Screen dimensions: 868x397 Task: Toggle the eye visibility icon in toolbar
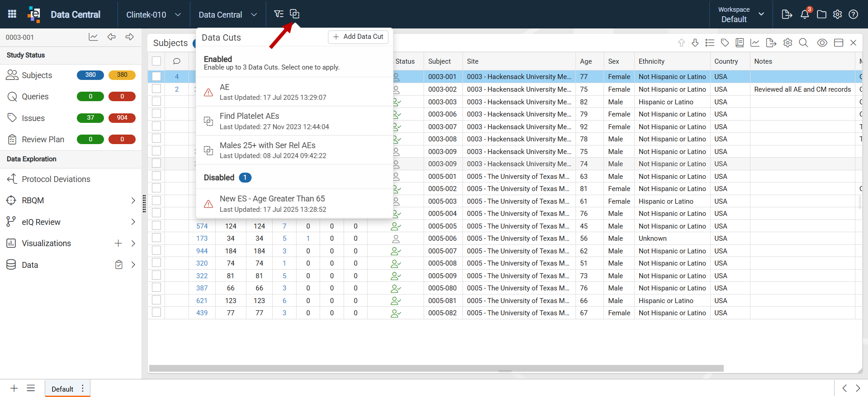click(x=822, y=42)
